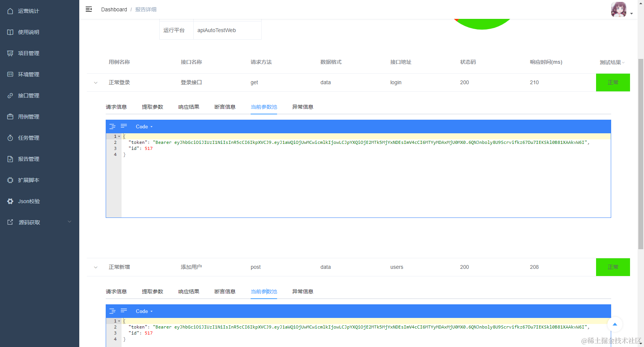Switch to 响应结果 tab under 正常登录
This screenshot has height=347, width=644.
[x=189, y=107]
